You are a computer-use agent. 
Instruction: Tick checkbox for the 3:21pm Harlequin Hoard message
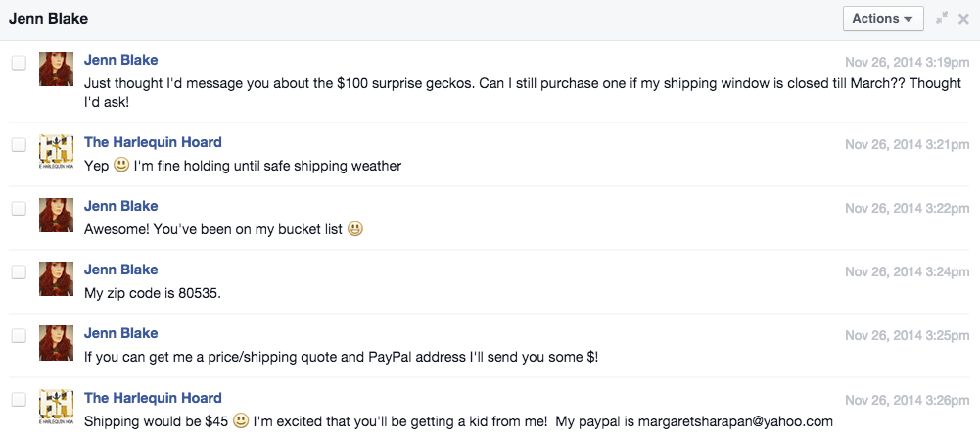point(20,144)
